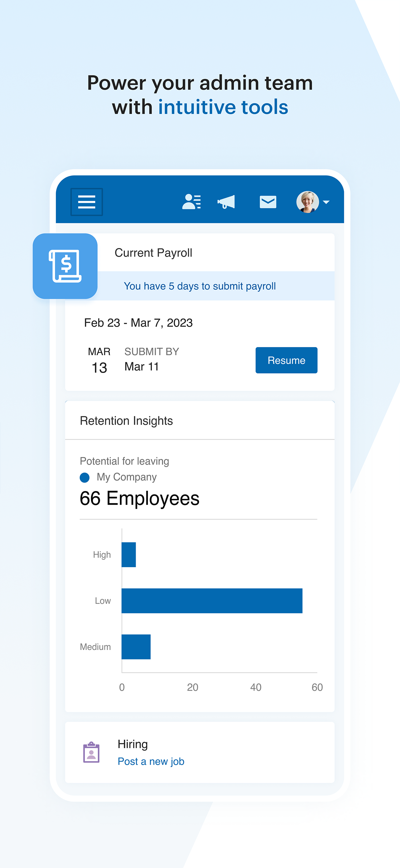Click the High risk bar

click(129, 555)
